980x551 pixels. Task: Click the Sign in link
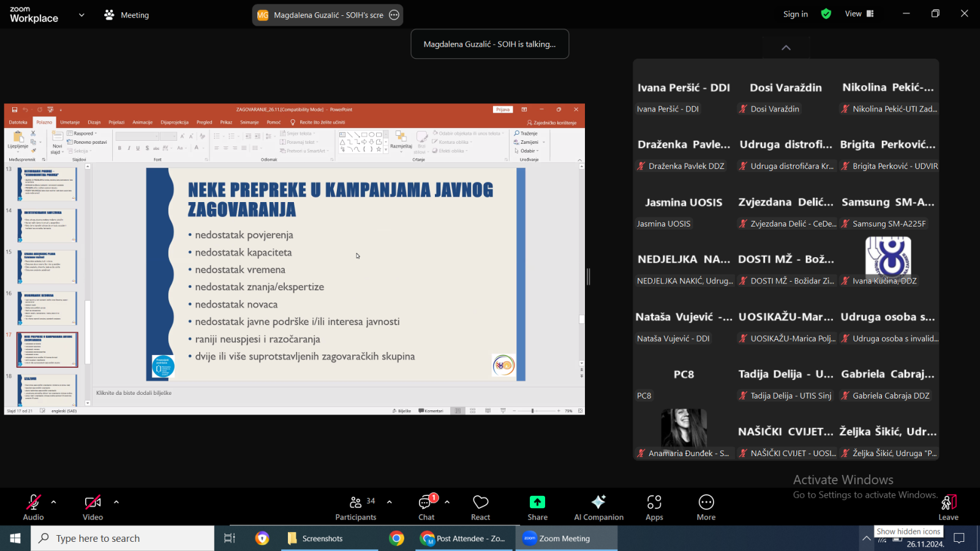(x=796, y=14)
